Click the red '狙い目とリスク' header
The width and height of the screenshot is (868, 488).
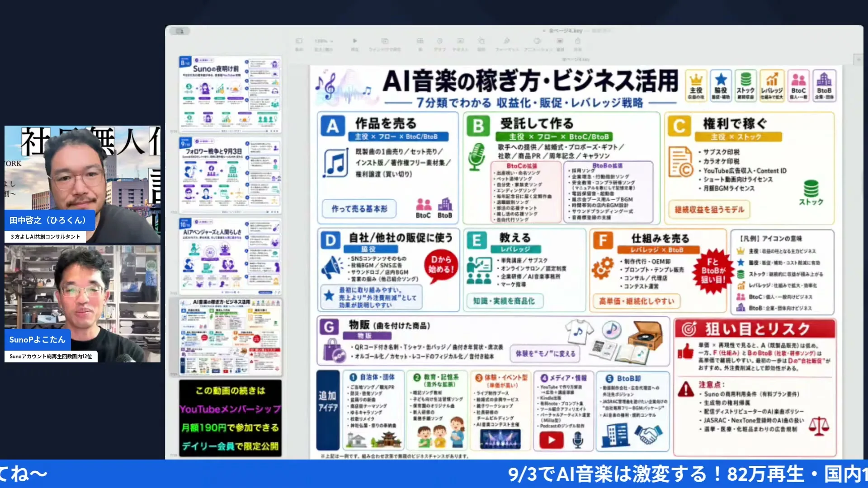755,329
